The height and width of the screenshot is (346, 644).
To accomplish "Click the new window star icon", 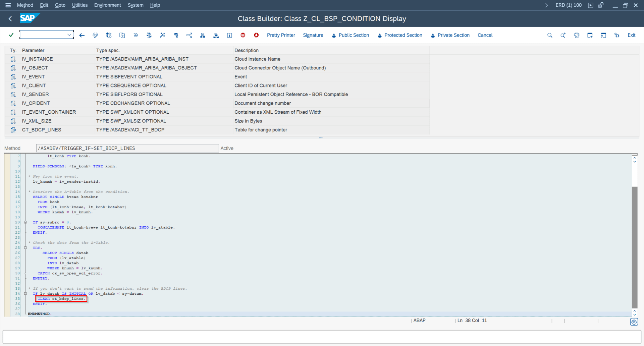I will point(590,35).
